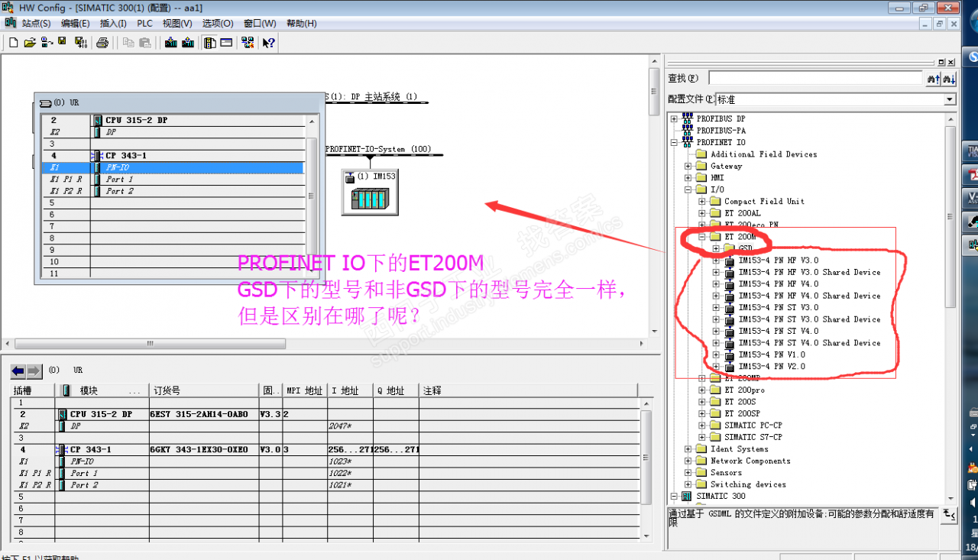Screen dimensions: 978x560
Task: Click the grayed Paste toolbar icon
Action: click(x=145, y=43)
